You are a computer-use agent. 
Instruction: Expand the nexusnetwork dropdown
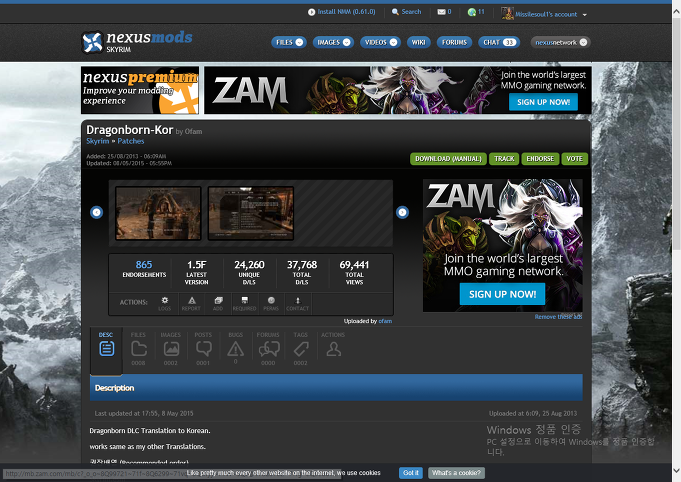pyautogui.click(x=583, y=42)
